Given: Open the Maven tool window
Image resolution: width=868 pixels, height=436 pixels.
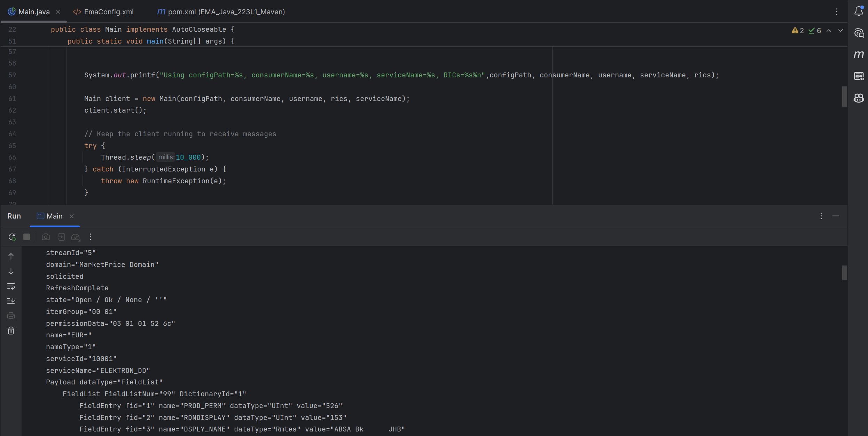Looking at the screenshot, I should (859, 55).
